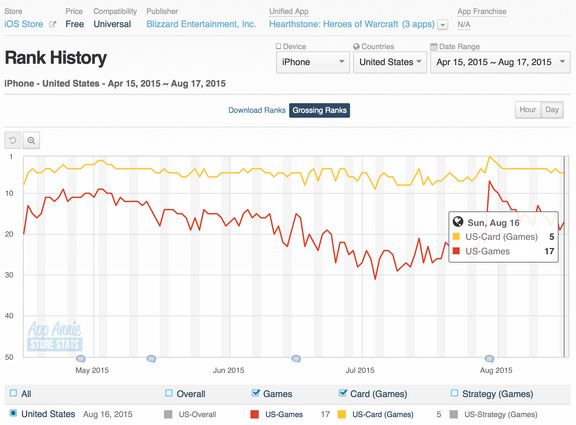Click the event bubble marker near May 2015
The width and height of the screenshot is (576, 425).
pos(81,359)
